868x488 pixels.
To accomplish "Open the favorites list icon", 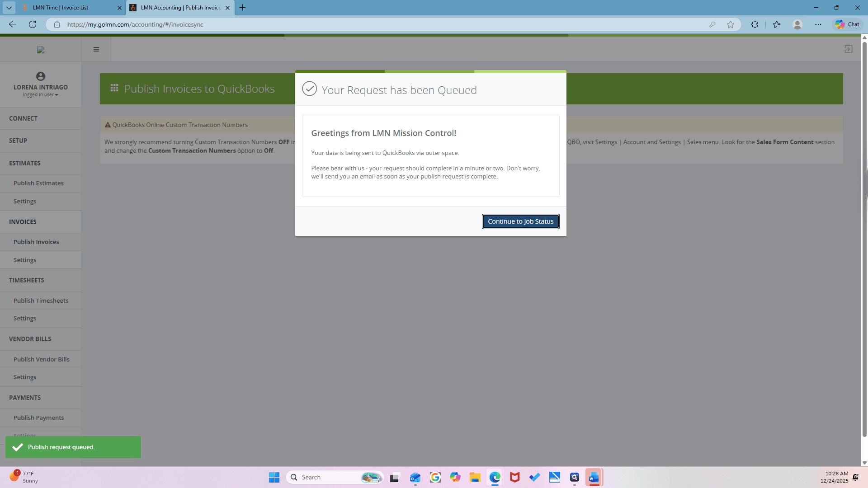I will pyautogui.click(x=777, y=24).
